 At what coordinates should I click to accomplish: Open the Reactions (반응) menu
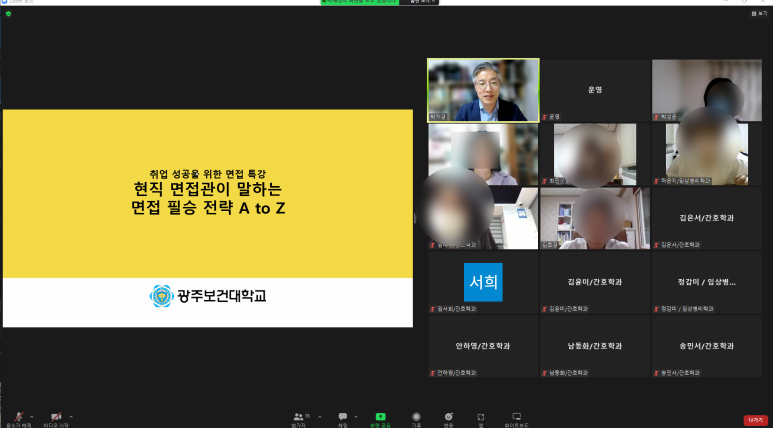[x=449, y=417]
